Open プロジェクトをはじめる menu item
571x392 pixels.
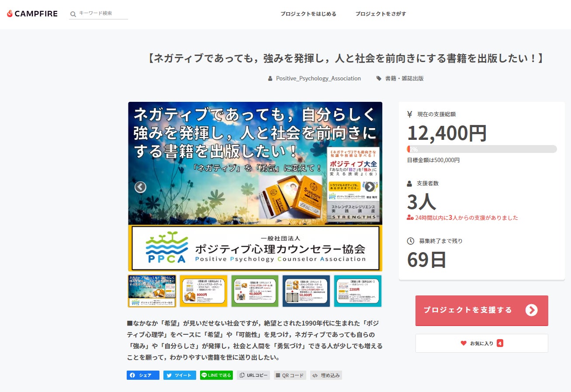pos(308,14)
